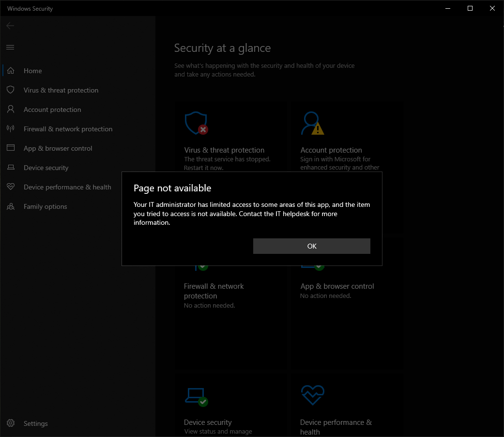Click Firewall & network protection tile title
The width and height of the screenshot is (504, 437).
point(214,291)
